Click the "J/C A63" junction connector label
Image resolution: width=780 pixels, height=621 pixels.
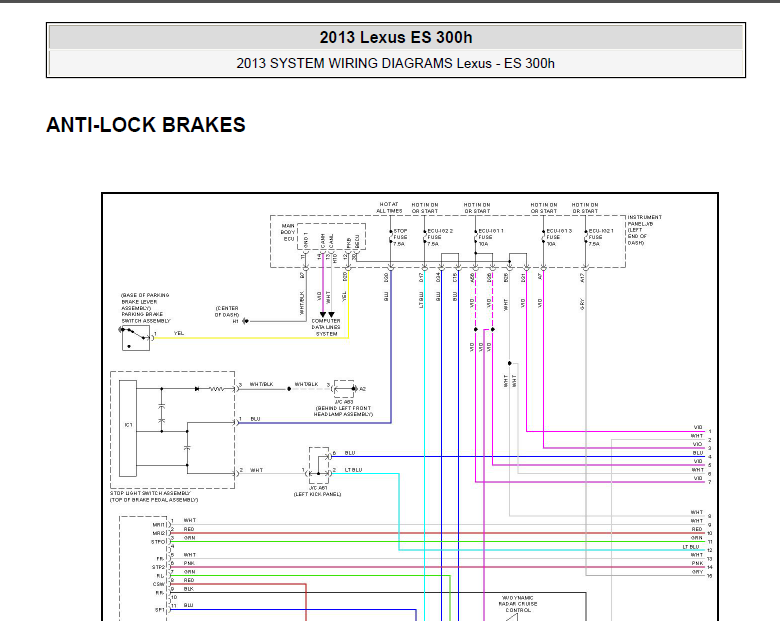coord(344,402)
